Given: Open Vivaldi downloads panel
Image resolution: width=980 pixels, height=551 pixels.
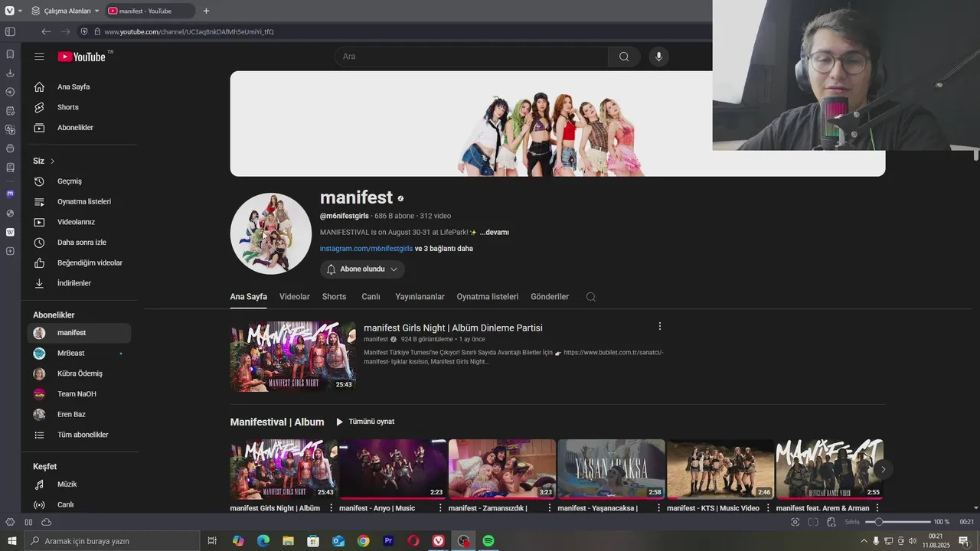Looking at the screenshot, I should click(10, 73).
